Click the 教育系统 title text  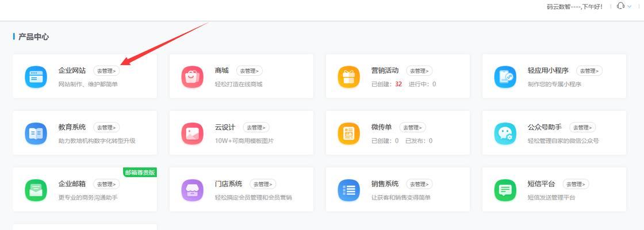(x=72, y=127)
